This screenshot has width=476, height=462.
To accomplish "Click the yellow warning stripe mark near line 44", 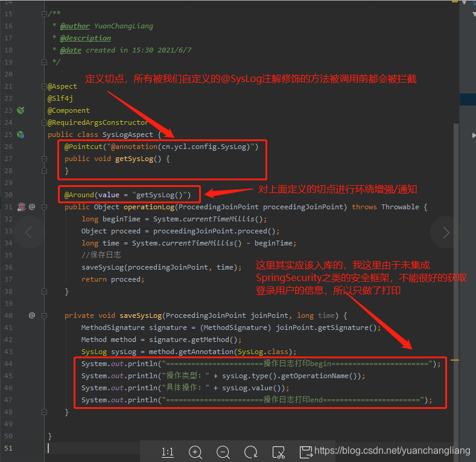I will pos(455,360).
